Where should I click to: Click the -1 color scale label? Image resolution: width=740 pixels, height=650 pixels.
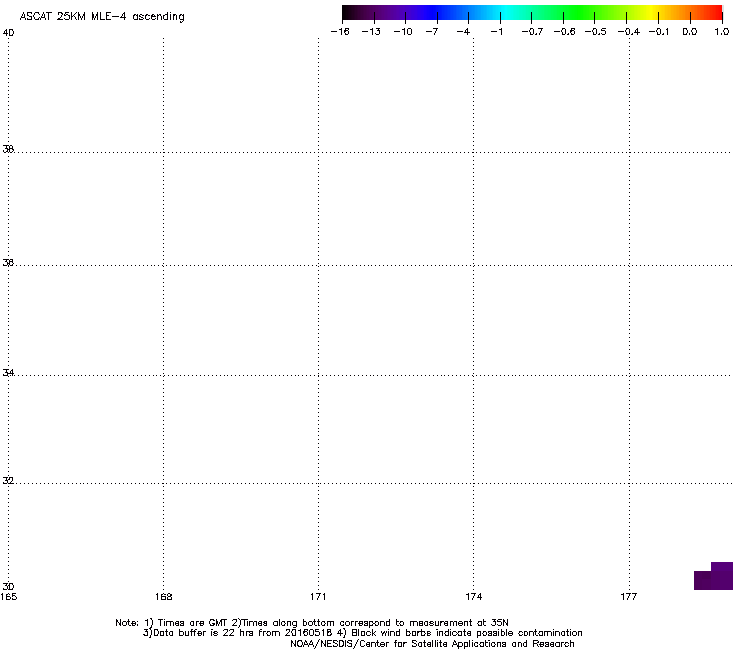tap(496, 32)
